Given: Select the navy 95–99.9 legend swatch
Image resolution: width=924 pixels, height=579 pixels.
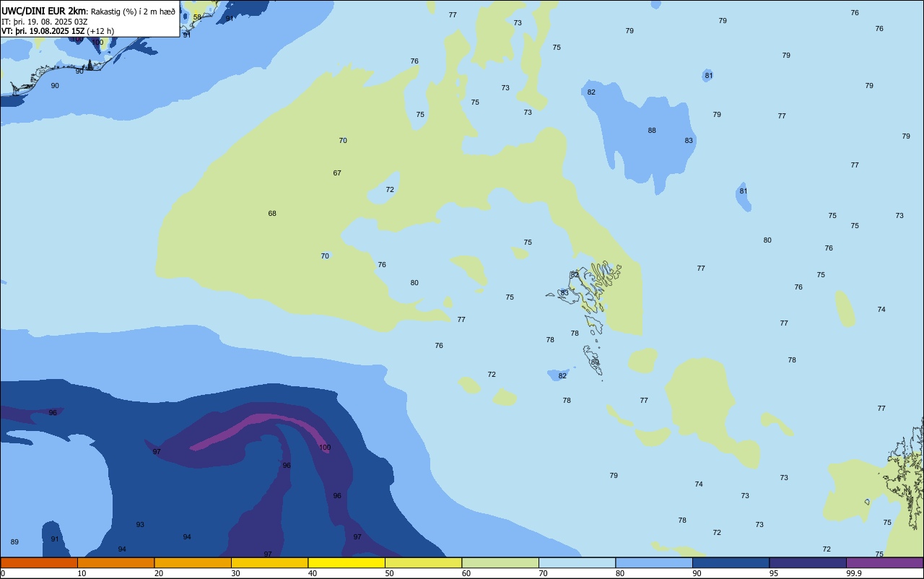Looking at the screenshot, I should coord(808,562).
